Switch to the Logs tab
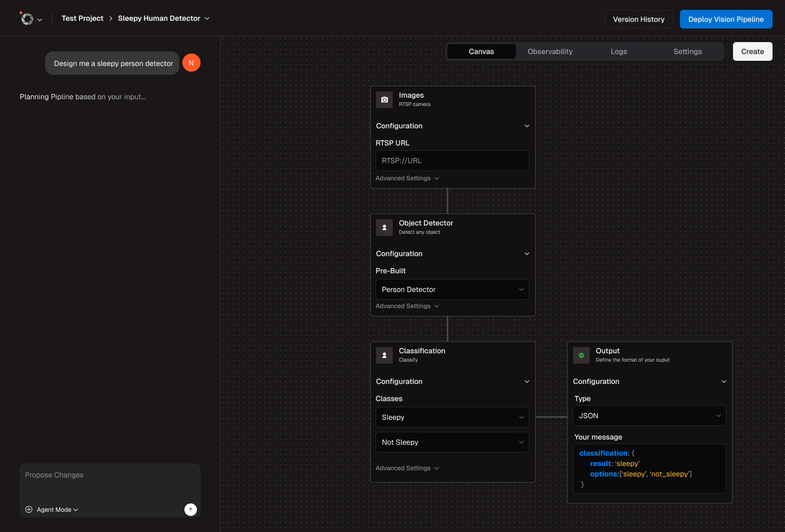 pyautogui.click(x=618, y=51)
